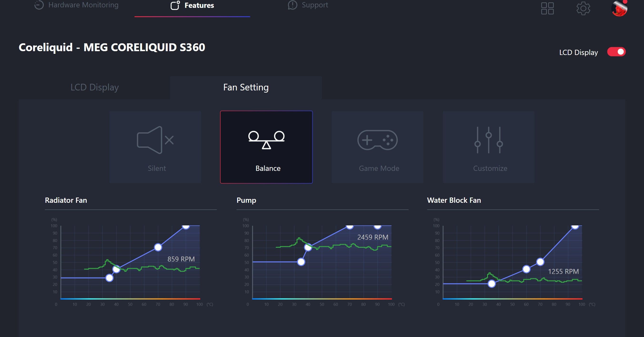Click the four-squares grid view icon
Screen dimensions: 644x337
(x=547, y=9)
